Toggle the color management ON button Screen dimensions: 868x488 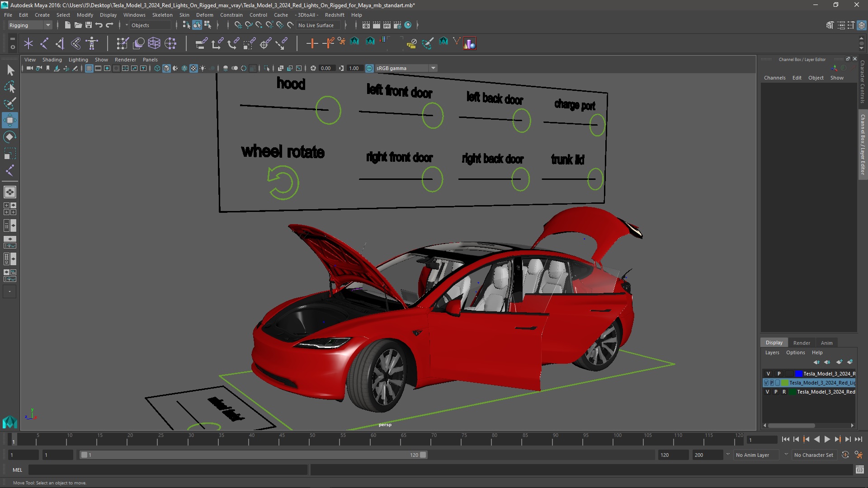pos(369,68)
